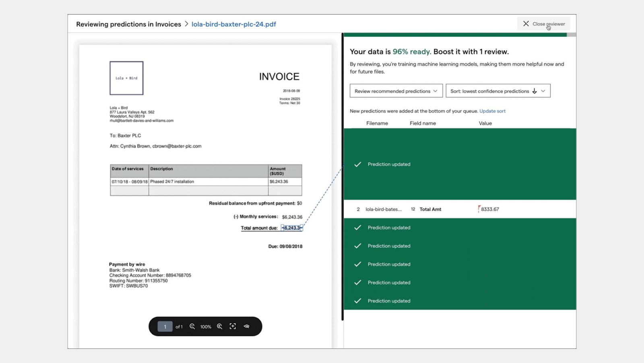Click Reviewing predictions in Invoices breadcrumb
The image size is (644, 363).
(x=128, y=24)
